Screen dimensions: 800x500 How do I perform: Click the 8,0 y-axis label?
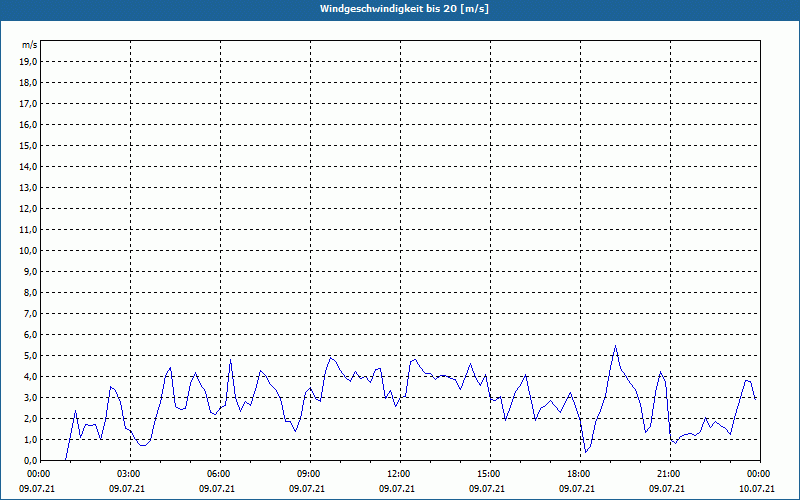click(x=31, y=292)
